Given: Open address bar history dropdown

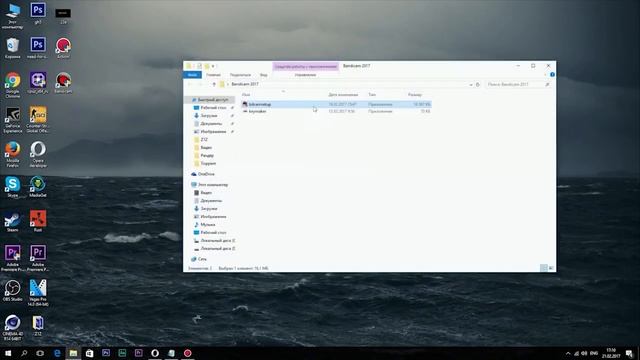Looking at the screenshot, I should tap(471, 84).
